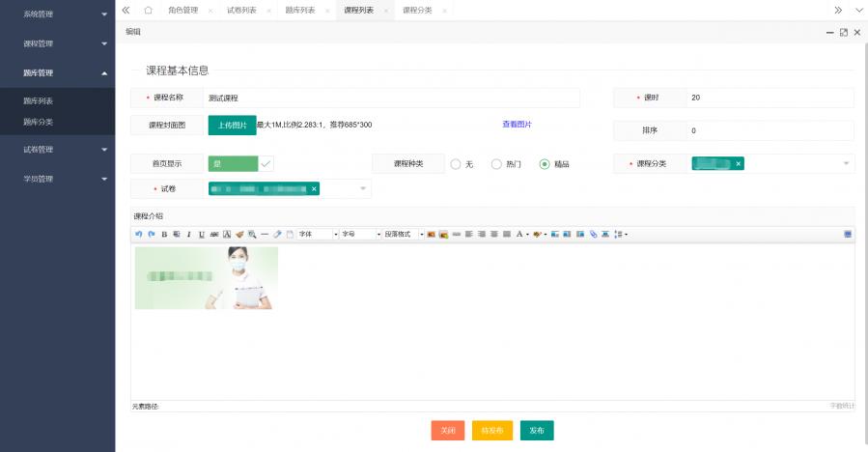Image resolution: width=868 pixels, height=452 pixels.
Task: Toggle italic text in the editor
Action: point(189,234)
